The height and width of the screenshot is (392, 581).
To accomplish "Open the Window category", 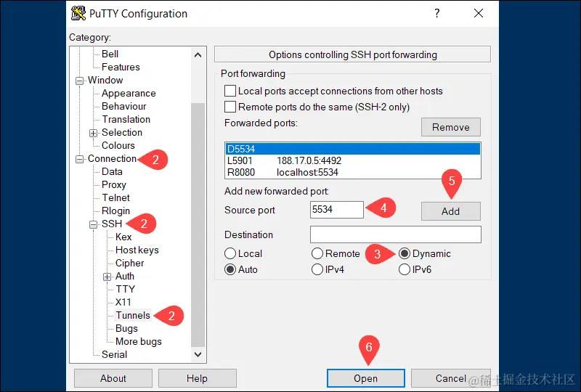I will 105,80.
